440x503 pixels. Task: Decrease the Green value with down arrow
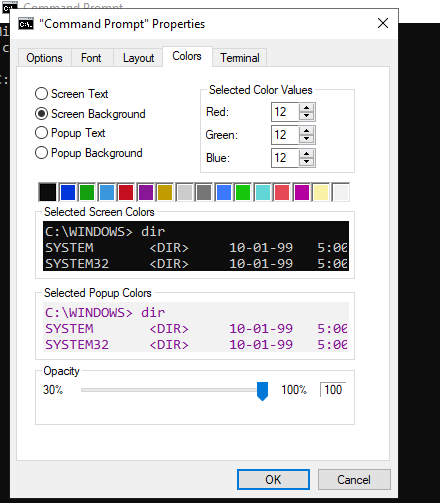coord(306,139)
